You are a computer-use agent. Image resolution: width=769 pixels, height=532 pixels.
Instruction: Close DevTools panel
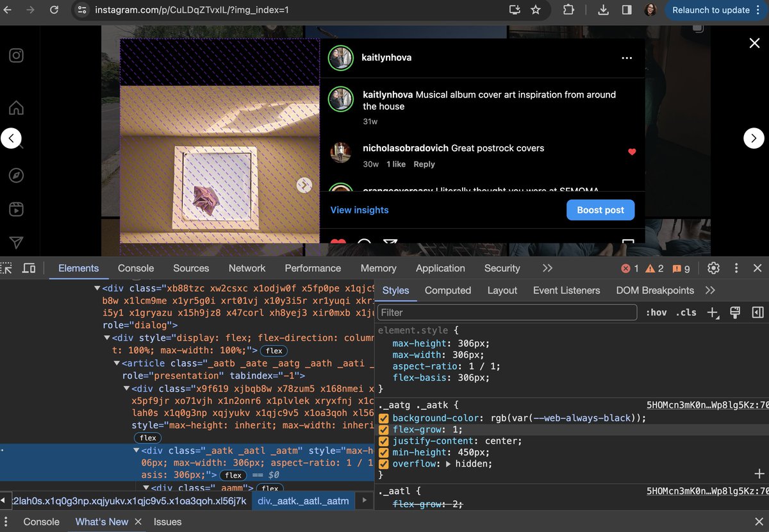[x=757, y=268]
